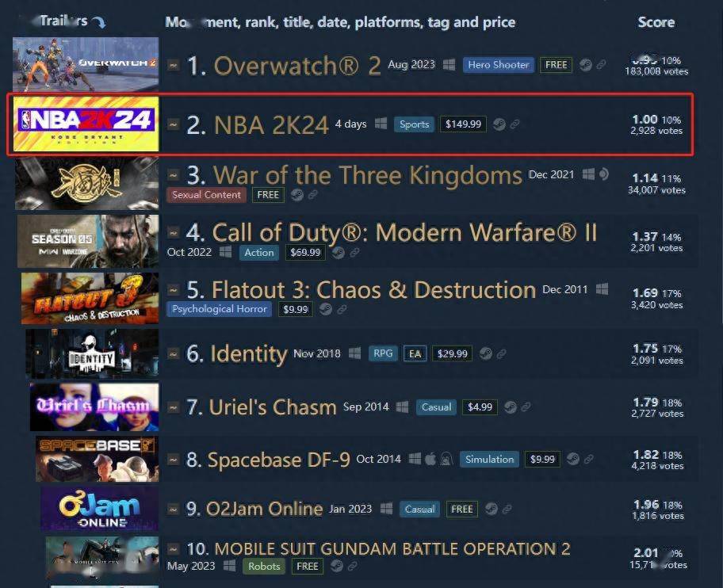723x588 pixels.
Task: Open Steam icon next to Identity
Action: point(485,353)
